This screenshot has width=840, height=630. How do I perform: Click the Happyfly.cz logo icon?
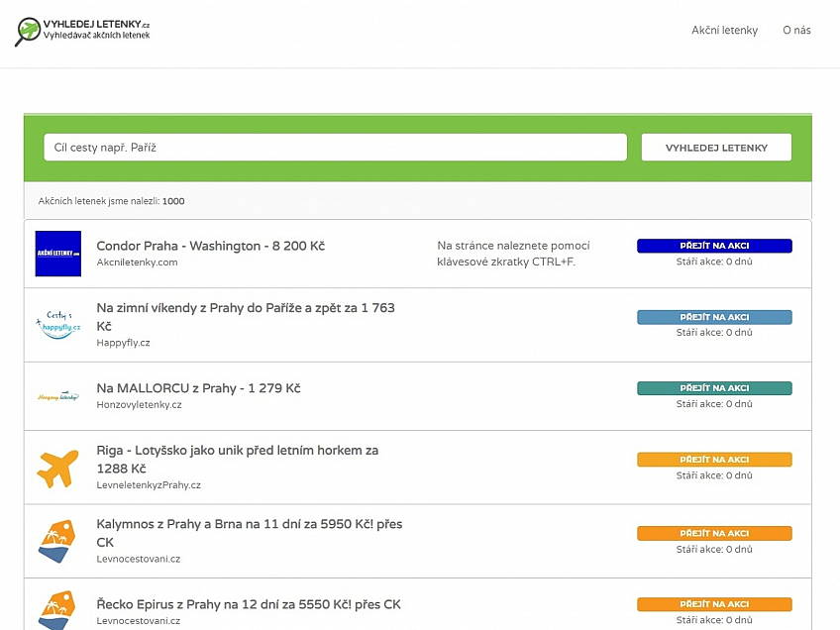pyautogui.click(x=57, y=324)
